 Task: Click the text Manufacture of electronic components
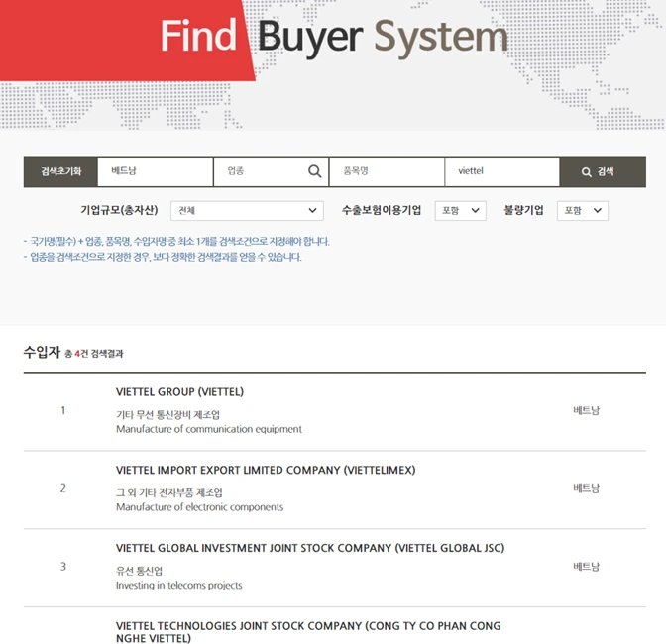point(199,507)
